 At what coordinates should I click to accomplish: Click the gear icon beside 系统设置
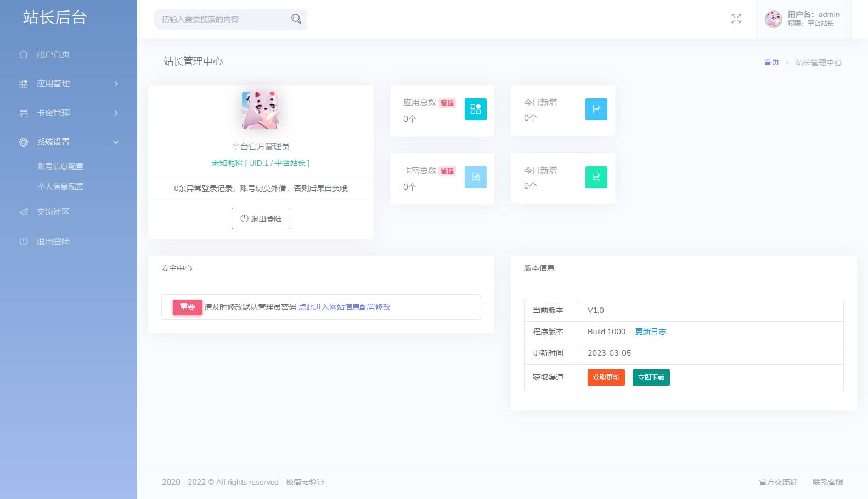click(x=24, y=142)
